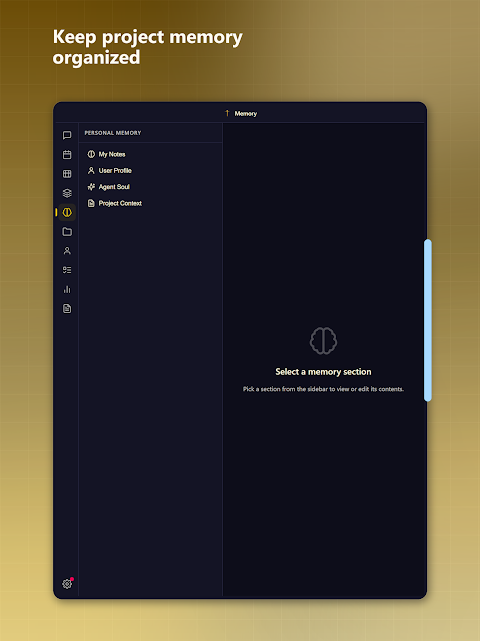Open the folder icon in sidebar
Image resolution: width=480 pixels, height=641 pixels.
pos(67,232)
